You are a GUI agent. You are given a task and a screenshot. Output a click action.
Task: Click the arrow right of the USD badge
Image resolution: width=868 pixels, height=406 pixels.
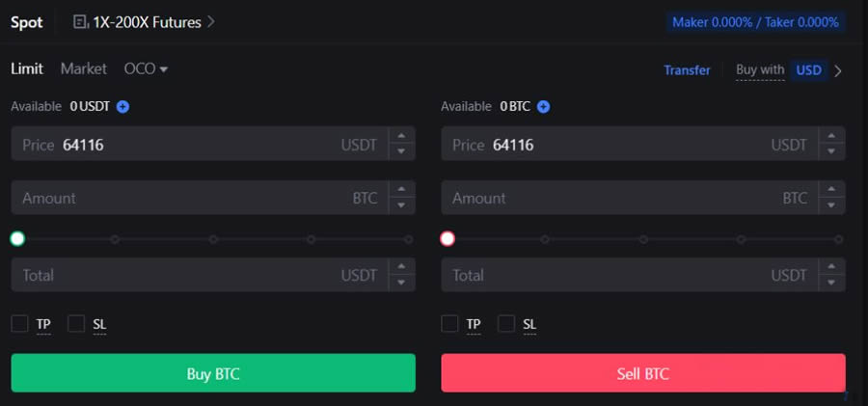(838, 70)
